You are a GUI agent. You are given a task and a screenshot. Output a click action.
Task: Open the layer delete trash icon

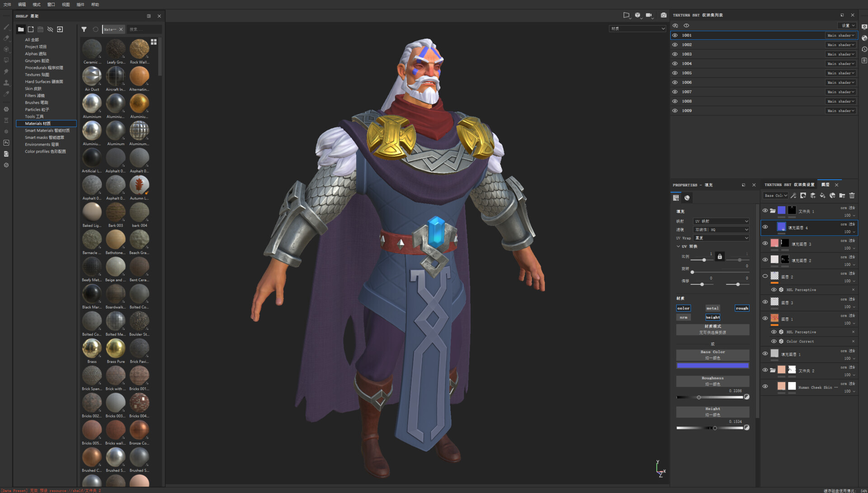tap(852, 195)
